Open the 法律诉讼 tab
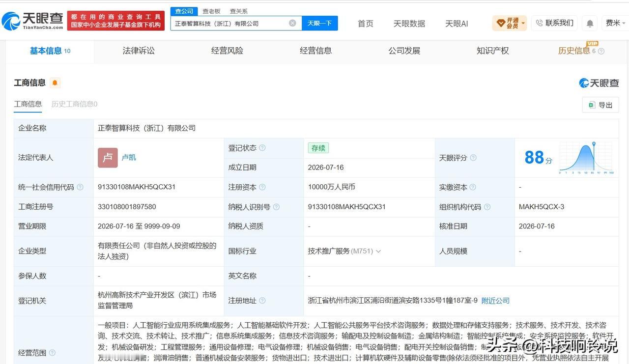629x364 pixels. (139, 51)
